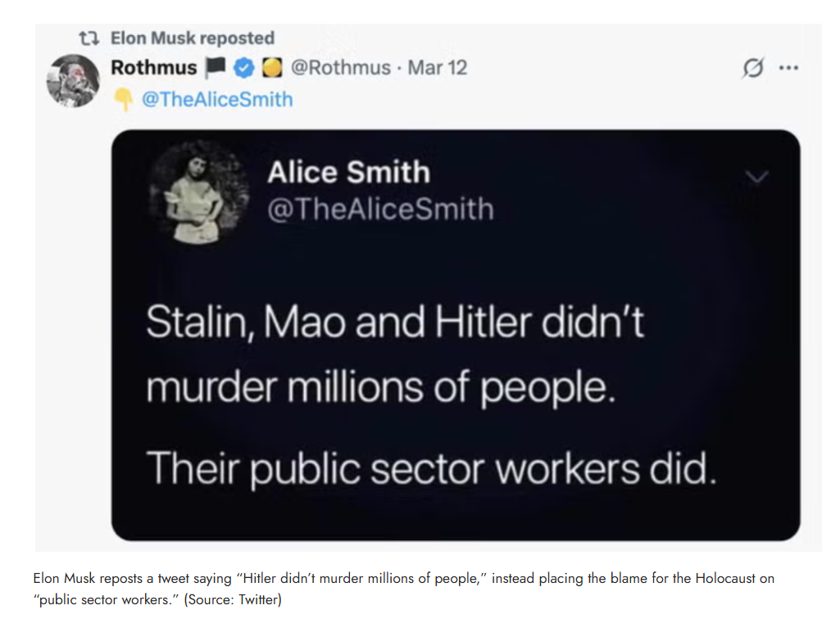Click the text 'Their public sector workers did.'

[x=431, y=468]
